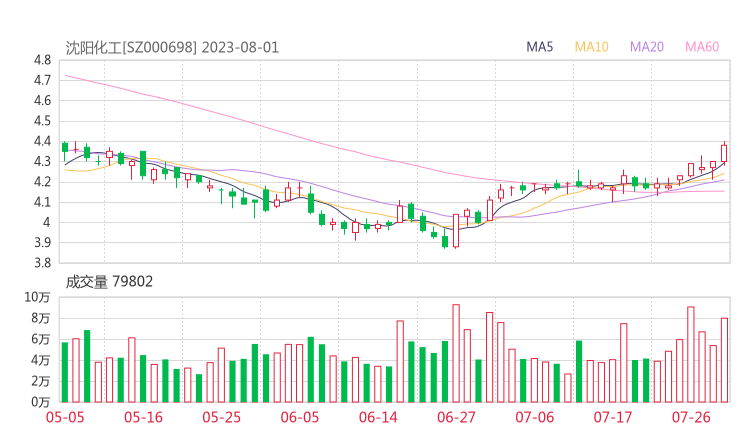The image size is (740, 440).
Task: Click the 05-05 date axis label
Action: coord(65,417)
